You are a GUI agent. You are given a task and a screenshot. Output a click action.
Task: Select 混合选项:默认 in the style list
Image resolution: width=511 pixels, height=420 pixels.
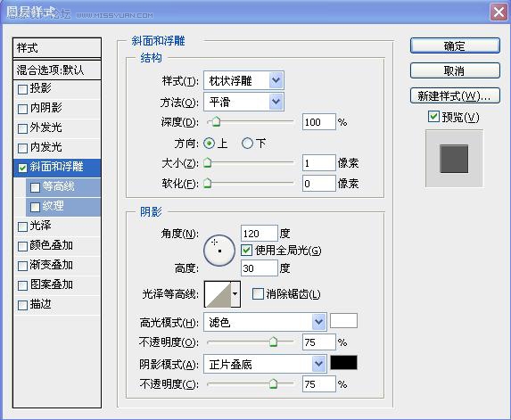[57, 70]
